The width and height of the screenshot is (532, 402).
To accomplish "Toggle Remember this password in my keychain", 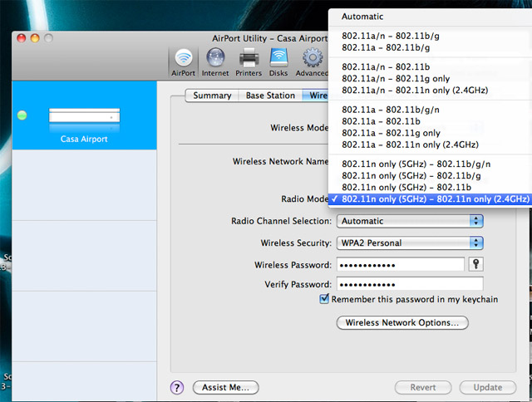I will coord(324,299).
